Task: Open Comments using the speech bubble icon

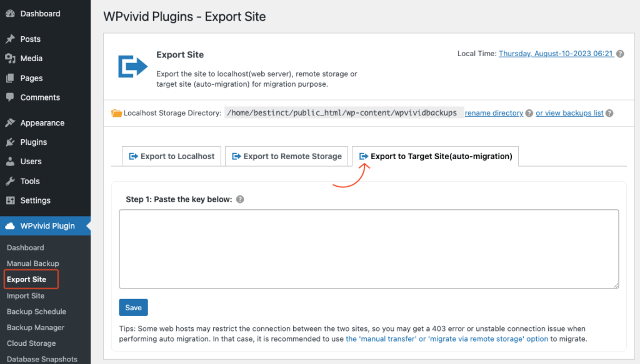Action: coord(11,97)
